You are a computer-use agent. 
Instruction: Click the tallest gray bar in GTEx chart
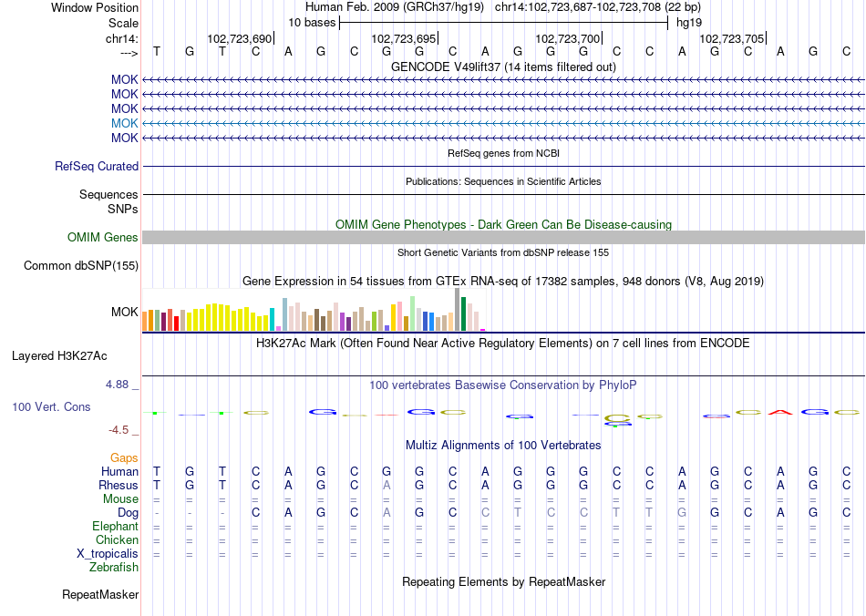458,309
